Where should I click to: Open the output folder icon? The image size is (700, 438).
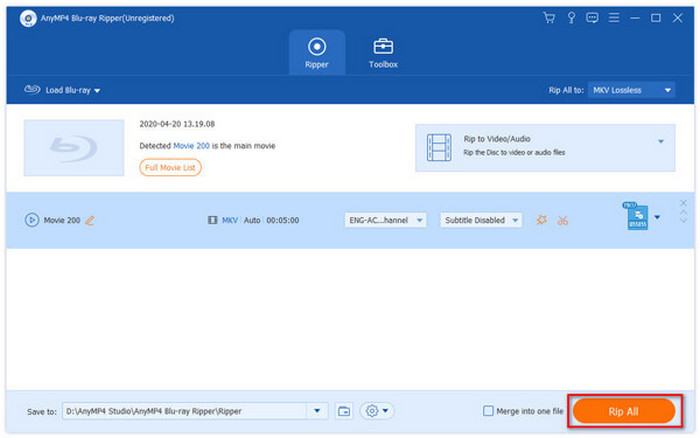tap(344, 411)
